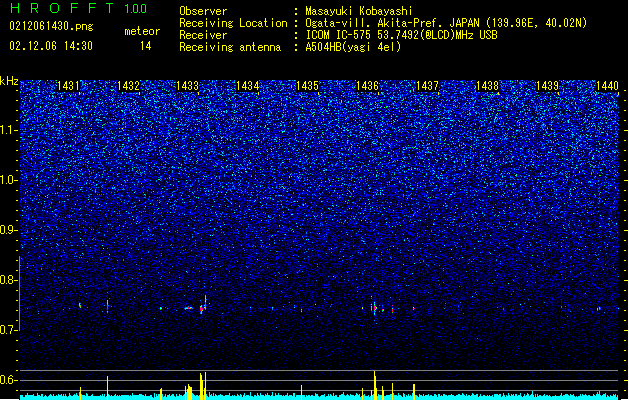
Task: Click the HROFFT 1.0.0 title text
Action: (78, 8)
